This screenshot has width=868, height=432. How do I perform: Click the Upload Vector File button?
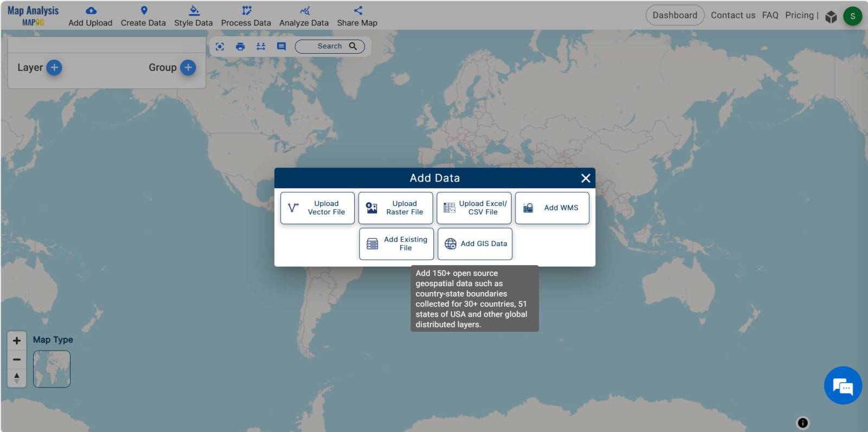coord(317,208)
